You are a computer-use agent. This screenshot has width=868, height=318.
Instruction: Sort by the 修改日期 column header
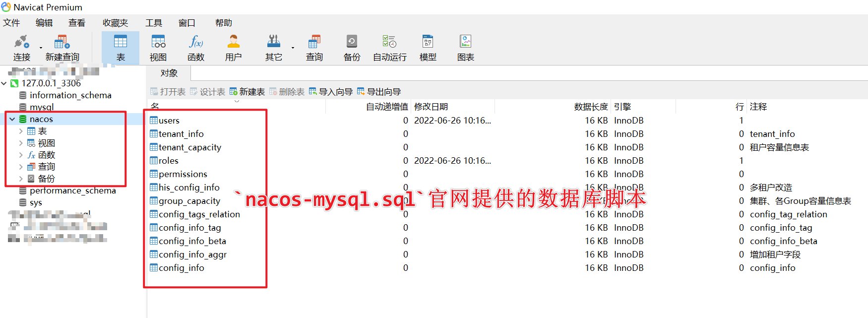(453, 107)
